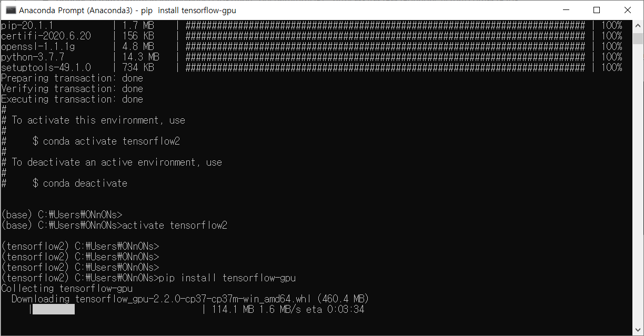Click '$ conda activate tensorflow2' command text
This screenshot has width=644, height=336.
[x=106, y=141]
